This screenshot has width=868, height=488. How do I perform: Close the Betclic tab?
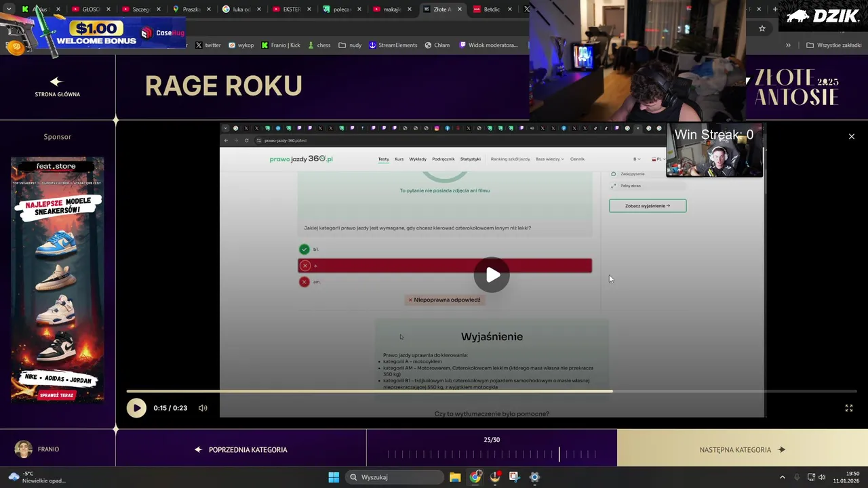511,9
